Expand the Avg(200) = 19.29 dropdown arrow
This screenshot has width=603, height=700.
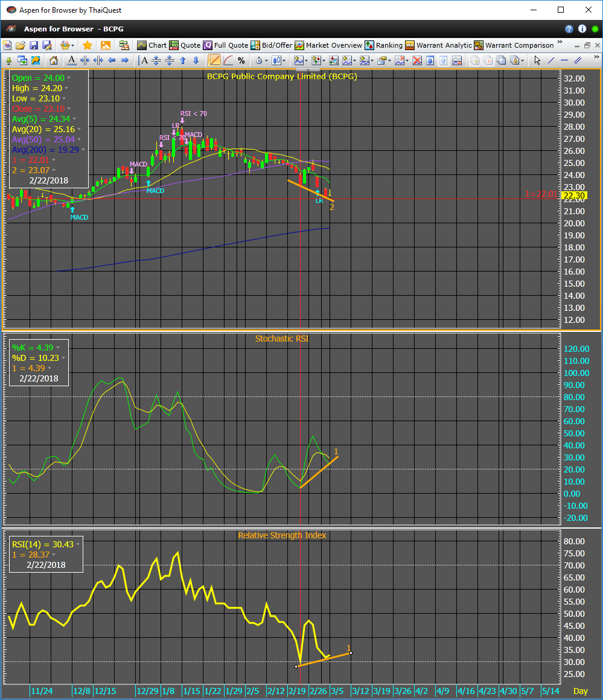(83, 150)
